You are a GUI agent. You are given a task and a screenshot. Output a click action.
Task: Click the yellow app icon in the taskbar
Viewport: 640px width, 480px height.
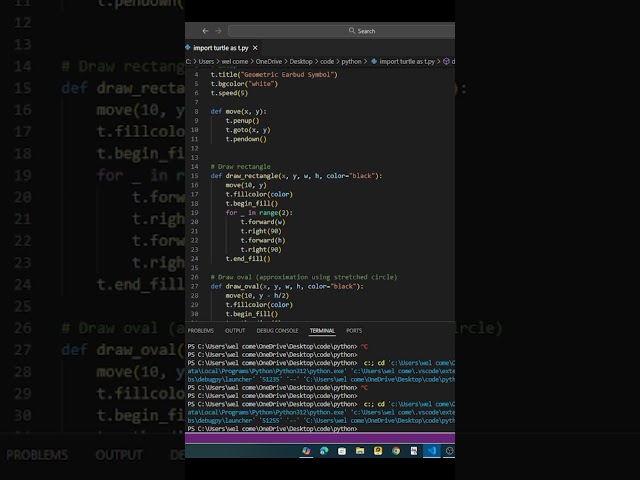379,451
